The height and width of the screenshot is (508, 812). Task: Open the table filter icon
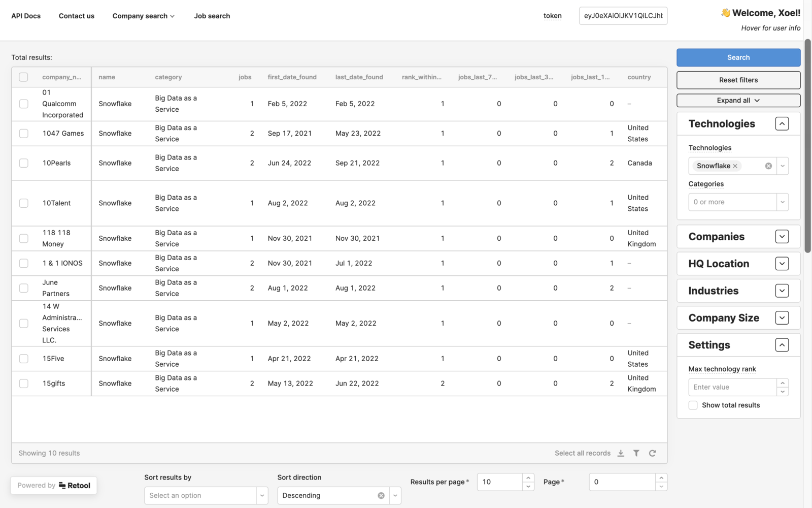[x=636, y=453]
